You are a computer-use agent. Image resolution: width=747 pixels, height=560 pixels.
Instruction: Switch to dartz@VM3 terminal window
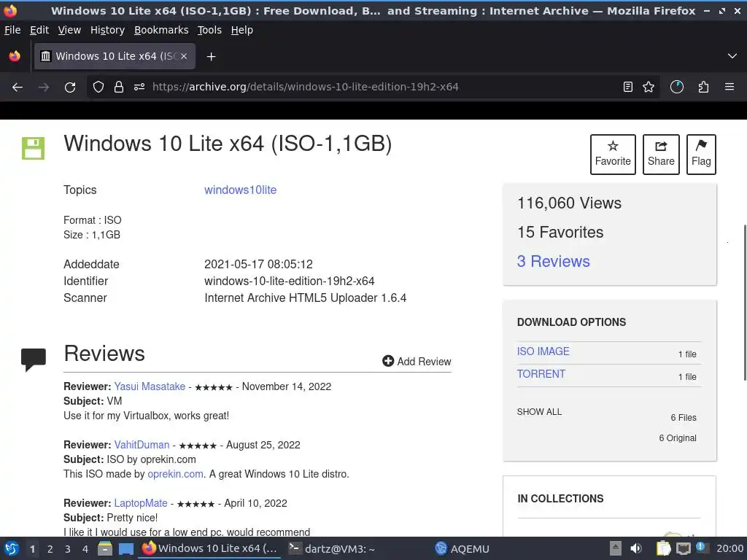332,549
